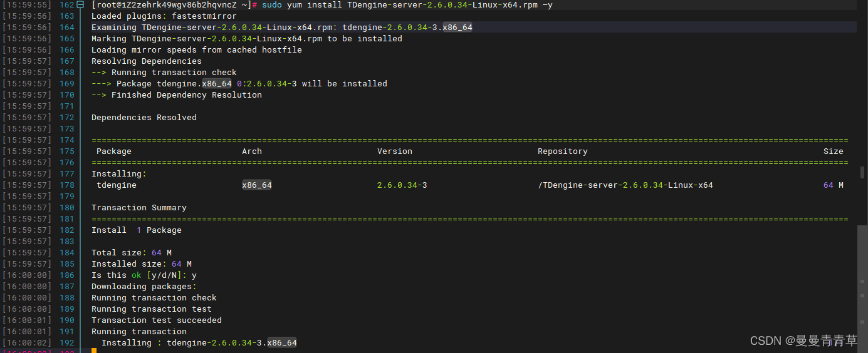
Task: Click line number 190 in the gutter
Action: [x=67, y=320]
